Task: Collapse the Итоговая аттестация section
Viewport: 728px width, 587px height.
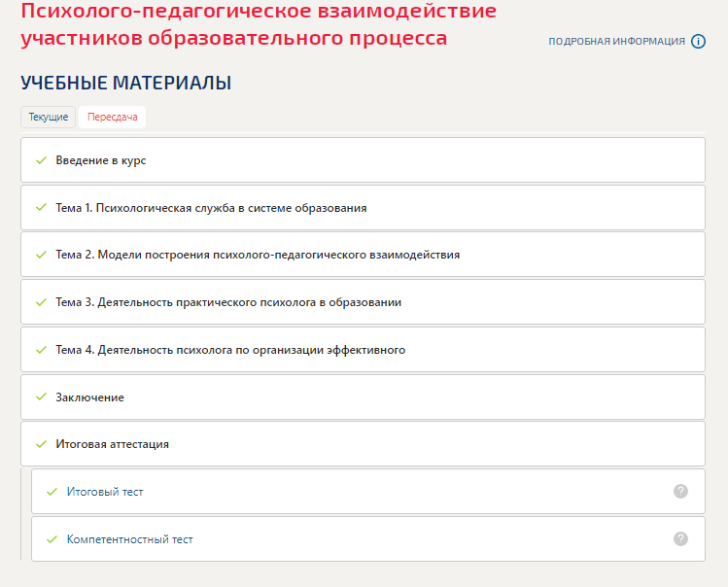Action: (363, 444)
